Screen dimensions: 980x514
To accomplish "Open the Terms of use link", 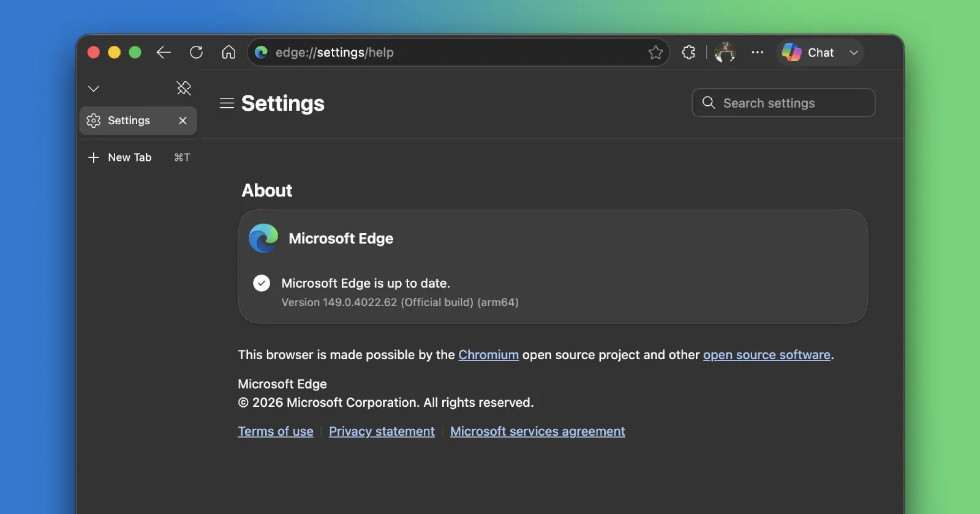I will [276, 431].
